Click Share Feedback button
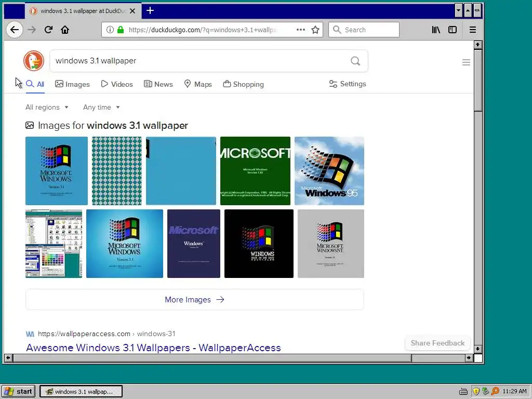Screen dimensions: 532x399 click(437, 343)
